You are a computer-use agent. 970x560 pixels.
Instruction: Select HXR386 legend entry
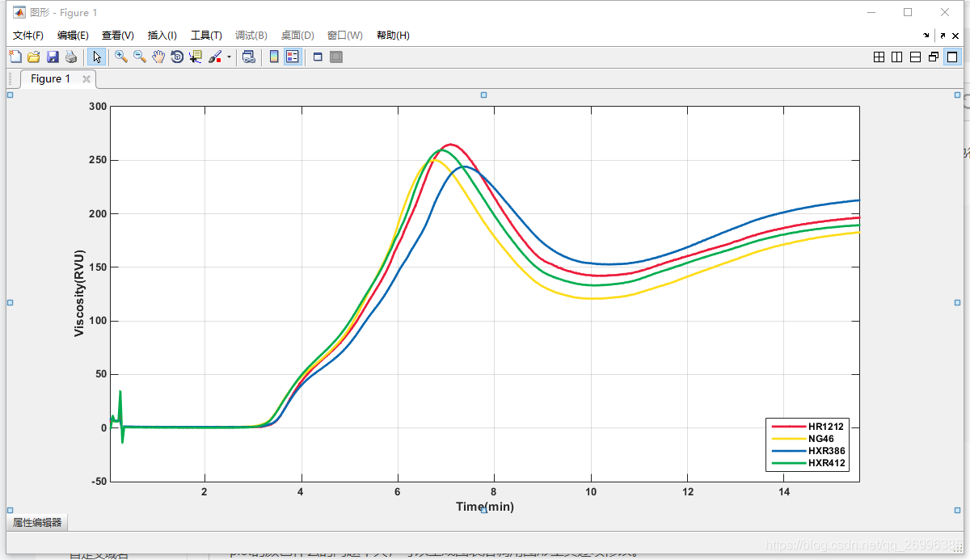point(827,451)
